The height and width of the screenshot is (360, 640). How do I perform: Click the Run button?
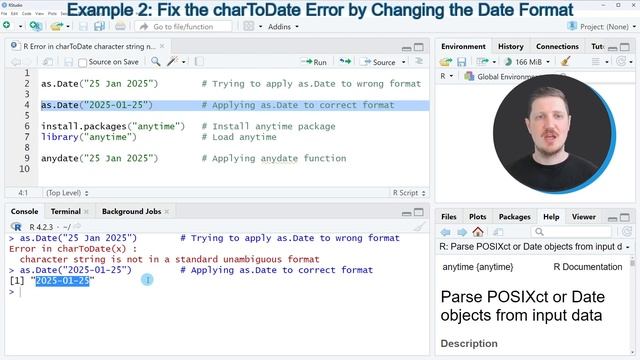313,62
